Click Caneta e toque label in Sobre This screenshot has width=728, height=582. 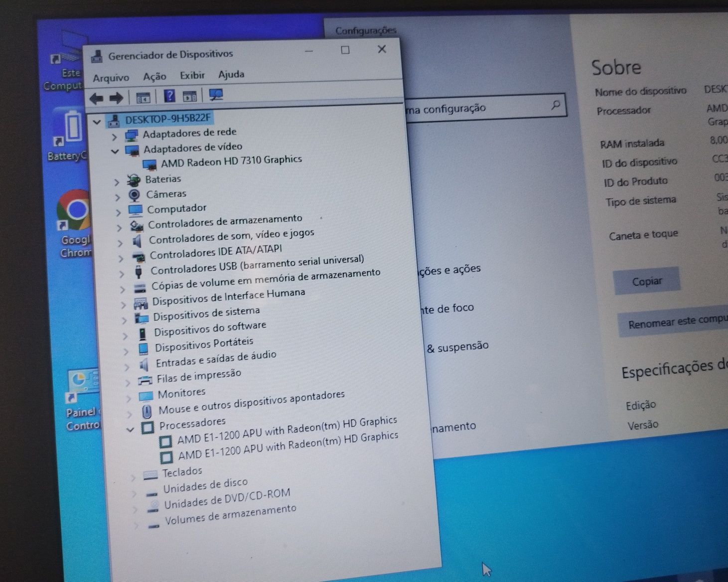pos(643,235)
